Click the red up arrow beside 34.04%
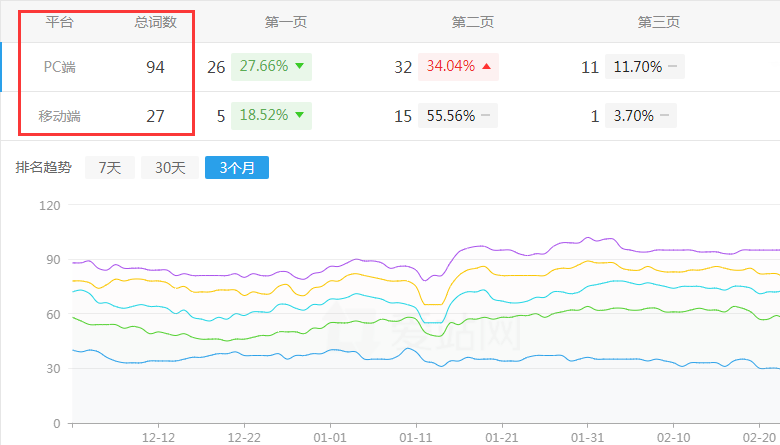This screenshot has width=780, height=445. (x=486, y=67)
